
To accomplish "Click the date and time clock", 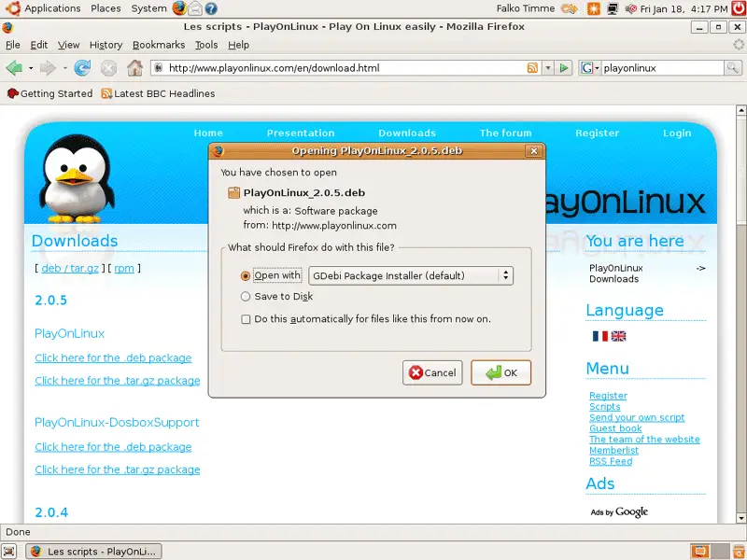I will (x=684, y=8).
